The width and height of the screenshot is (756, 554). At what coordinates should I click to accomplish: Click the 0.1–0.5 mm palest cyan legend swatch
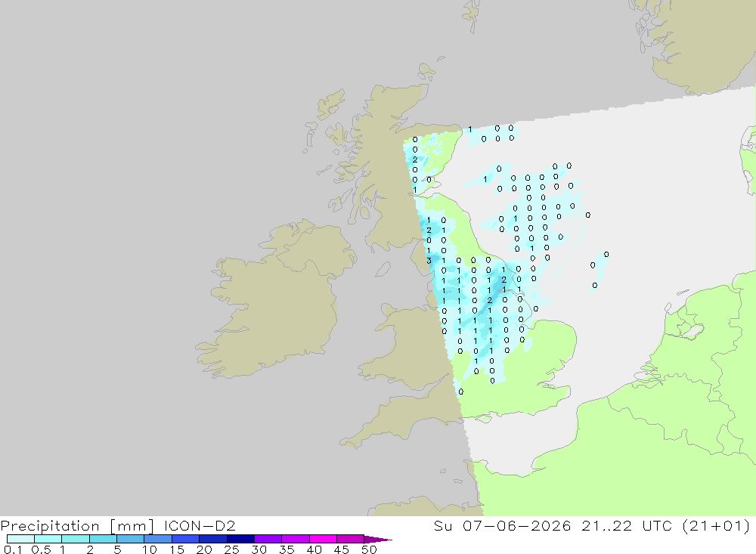[20, 539]
